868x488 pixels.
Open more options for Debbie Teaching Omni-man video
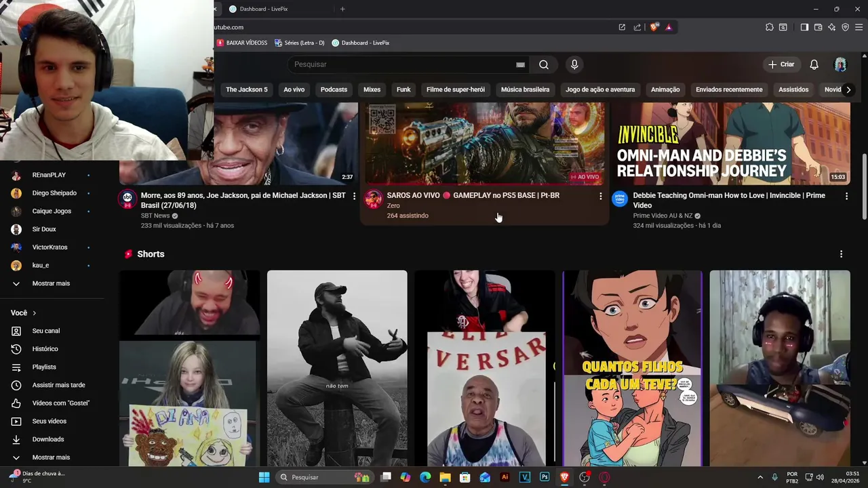click(x=846, y=196)
